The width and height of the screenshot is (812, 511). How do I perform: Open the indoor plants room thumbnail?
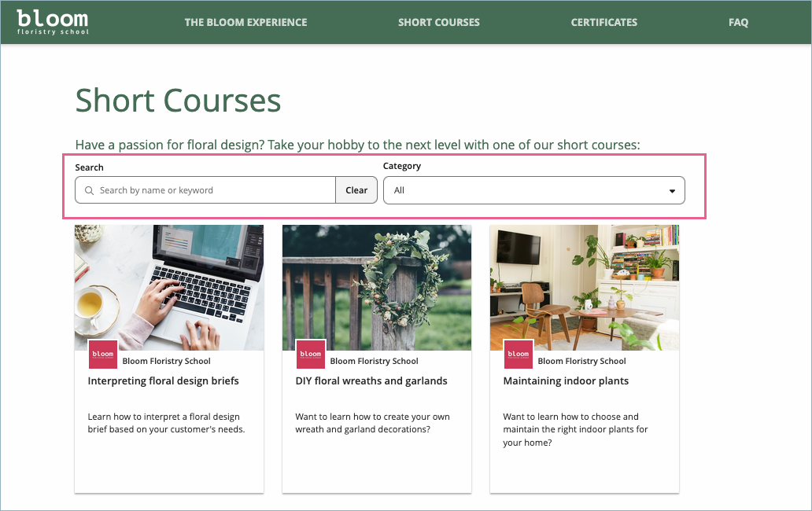[585, 287]
